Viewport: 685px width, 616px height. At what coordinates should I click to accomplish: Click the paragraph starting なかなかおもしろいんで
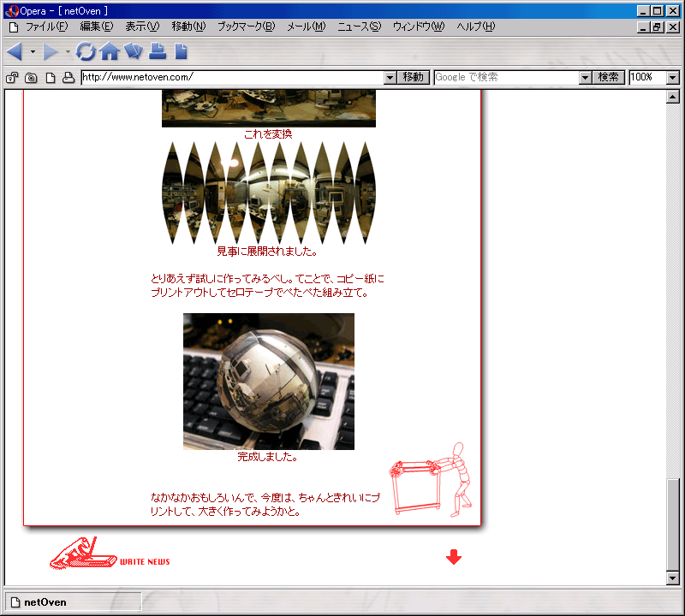tap(265, 504)
